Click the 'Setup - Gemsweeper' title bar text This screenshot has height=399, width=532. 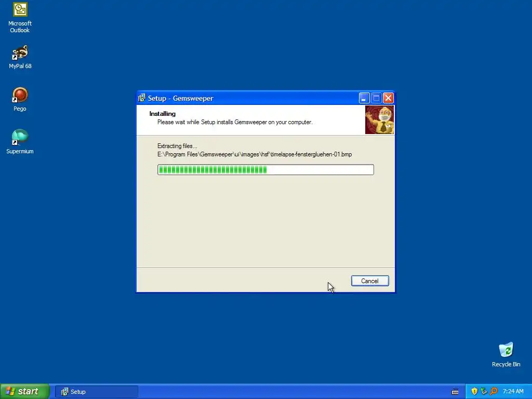[180, 98]
